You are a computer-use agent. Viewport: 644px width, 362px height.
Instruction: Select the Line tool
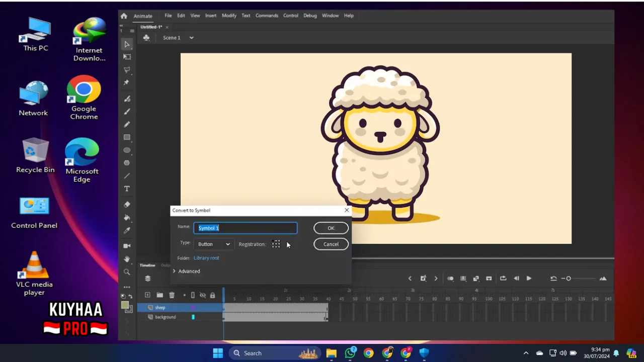coord(127,176)
